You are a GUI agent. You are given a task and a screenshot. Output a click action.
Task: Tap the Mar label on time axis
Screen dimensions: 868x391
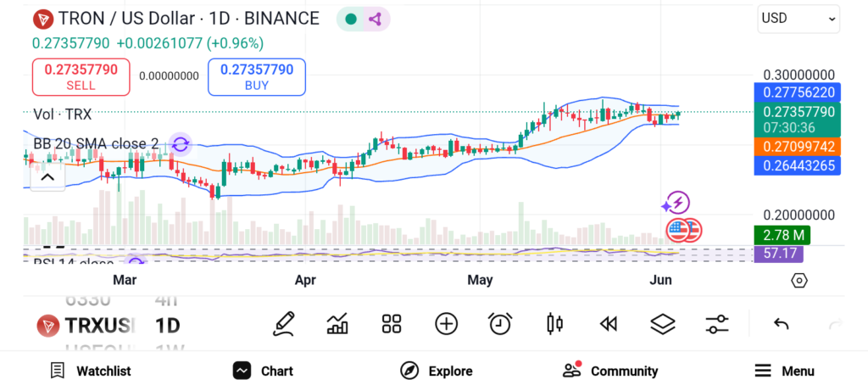tap(125, 280)
